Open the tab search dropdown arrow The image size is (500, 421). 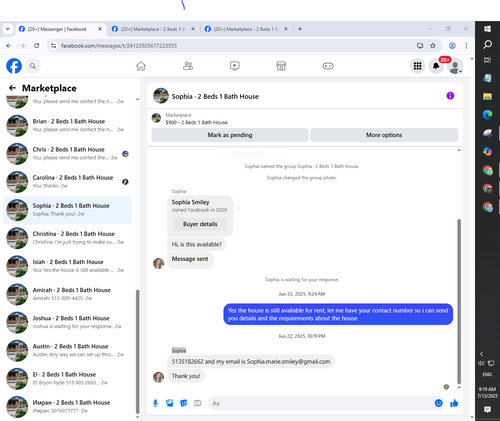[8, 29]
